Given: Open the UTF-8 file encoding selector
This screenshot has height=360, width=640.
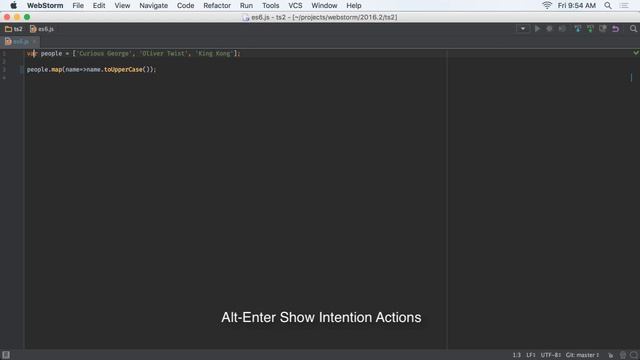Looking at the screenshot, I should tap(551, 355).
